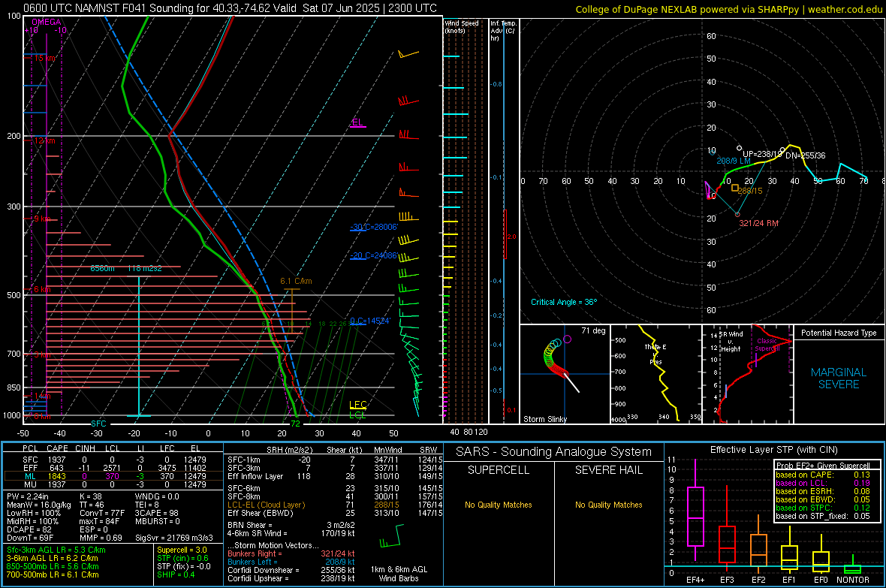
Task: Click the 1km & 6km AGL green wind barb
Action: tap(392, 536)
